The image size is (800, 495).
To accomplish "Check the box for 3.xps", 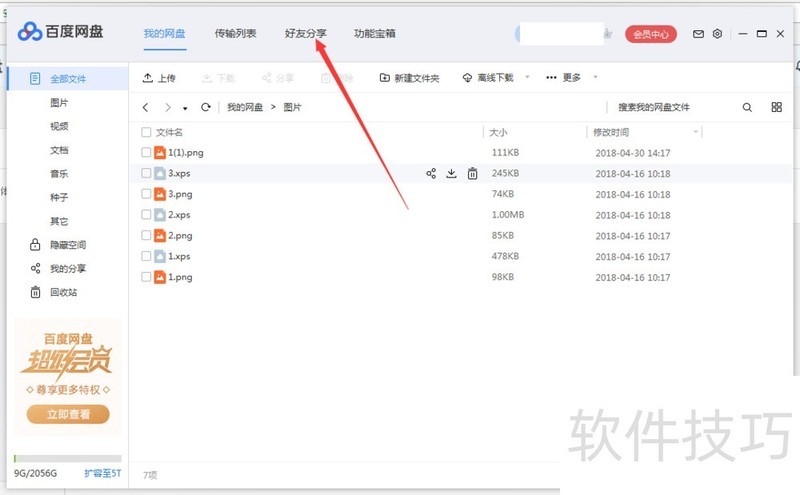I will pyautogui.click(x=146, y=174).
